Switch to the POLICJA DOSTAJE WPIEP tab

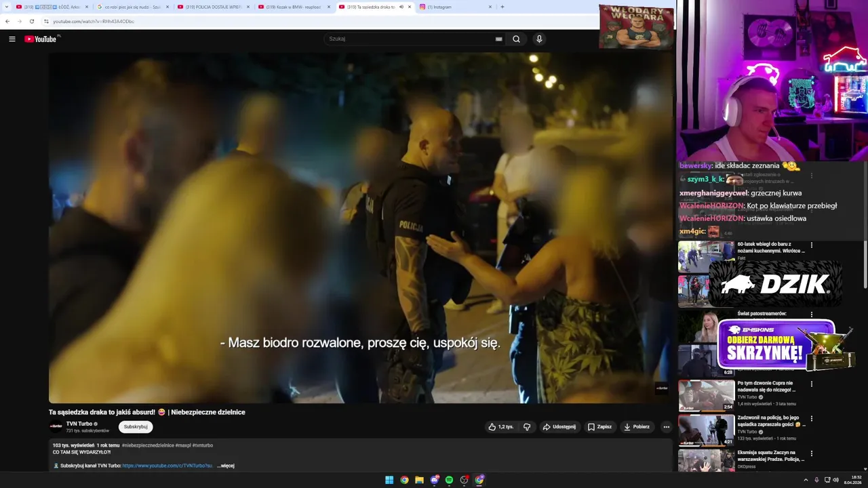(x=213, y=7)
